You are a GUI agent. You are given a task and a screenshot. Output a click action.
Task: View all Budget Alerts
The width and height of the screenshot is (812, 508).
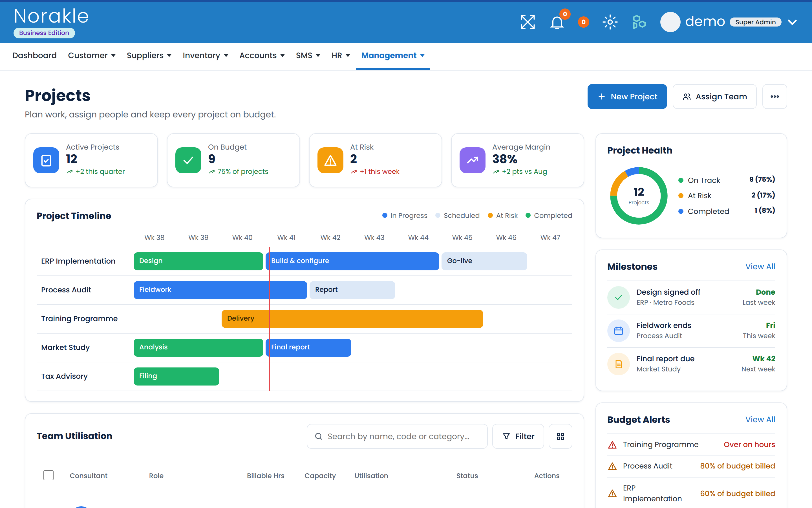(x=760, y=419)
